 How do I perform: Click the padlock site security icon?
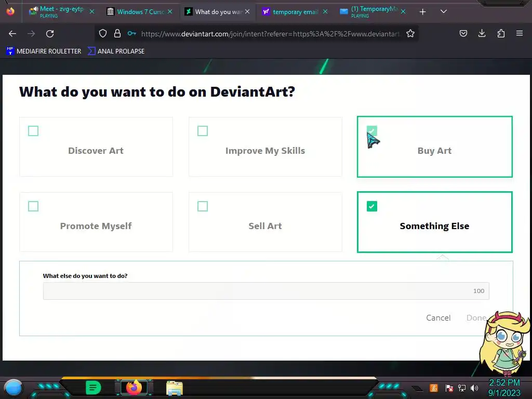[x=117, y=33]
